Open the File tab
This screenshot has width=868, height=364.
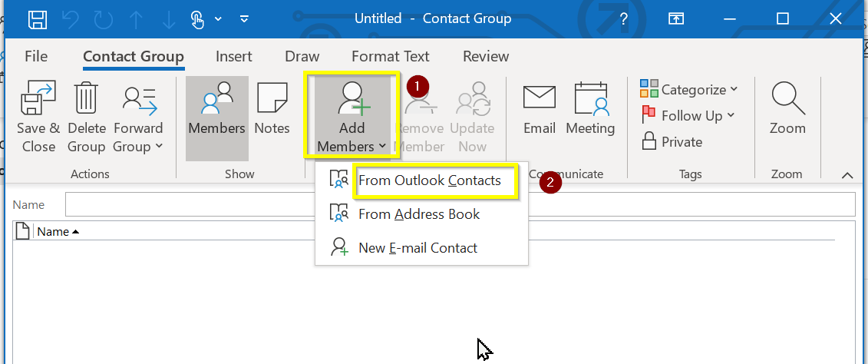[37, 57]
